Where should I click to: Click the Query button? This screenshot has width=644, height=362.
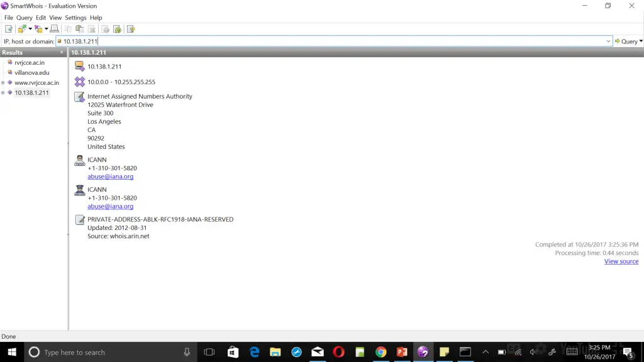(626, 41)
